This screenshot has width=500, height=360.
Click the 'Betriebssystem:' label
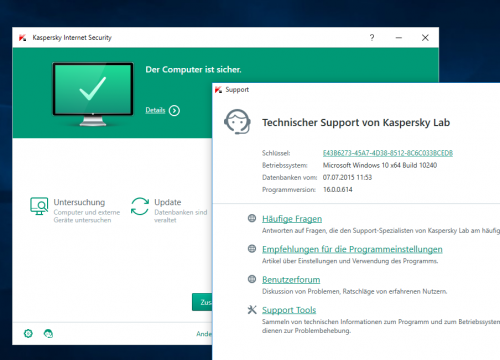[x=285, y=165]
